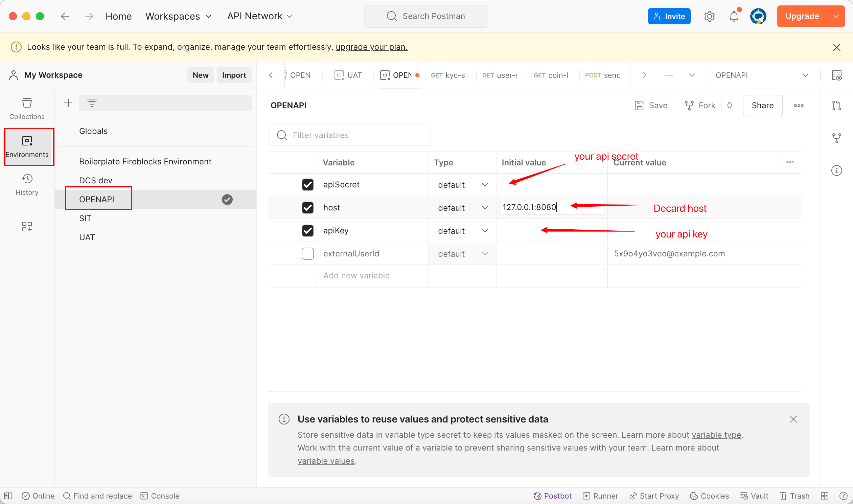
Task: Toggle the OPENAPI active environment checkmark
Action: coord(227,199)
